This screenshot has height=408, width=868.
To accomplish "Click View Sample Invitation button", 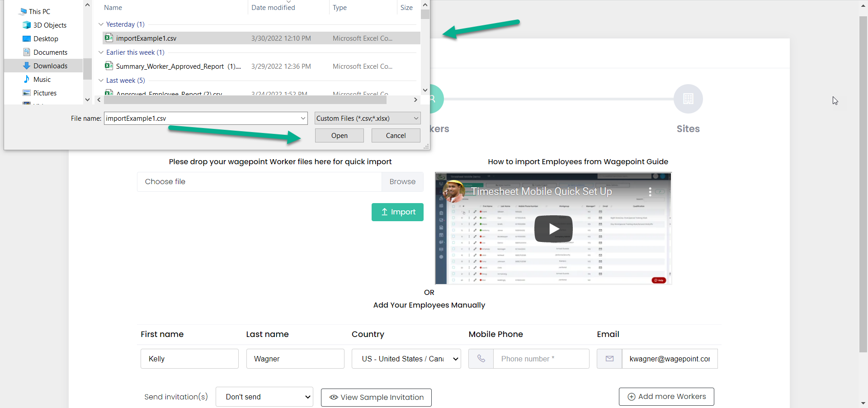I will 376,397.
